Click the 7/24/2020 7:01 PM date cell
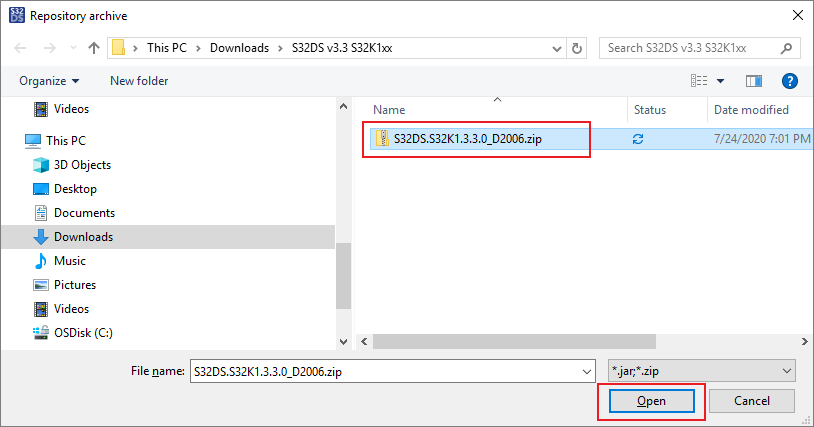The height and width of the screenshot is (427, 814). click(x=762, y=139)
